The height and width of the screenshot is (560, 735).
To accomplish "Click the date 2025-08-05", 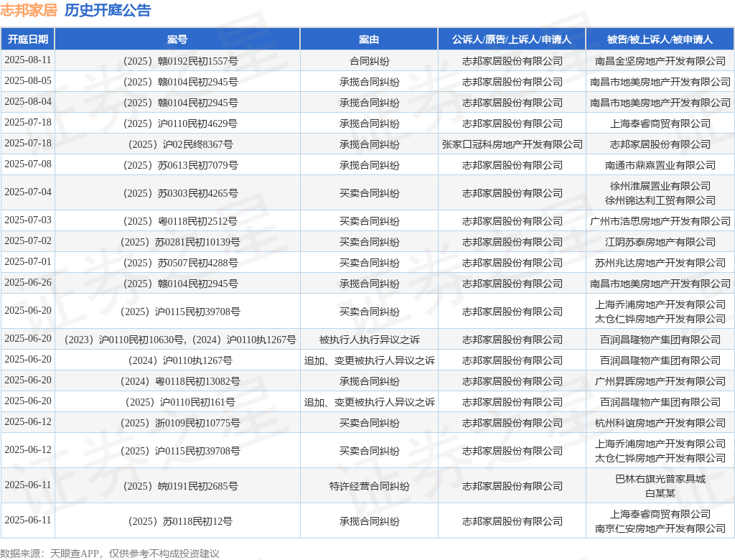I will (28, 80).
